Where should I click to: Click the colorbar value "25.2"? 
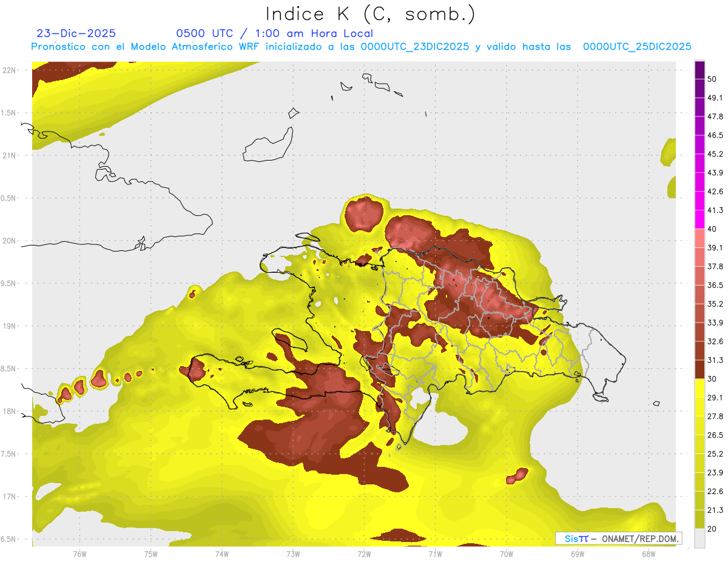715,454
